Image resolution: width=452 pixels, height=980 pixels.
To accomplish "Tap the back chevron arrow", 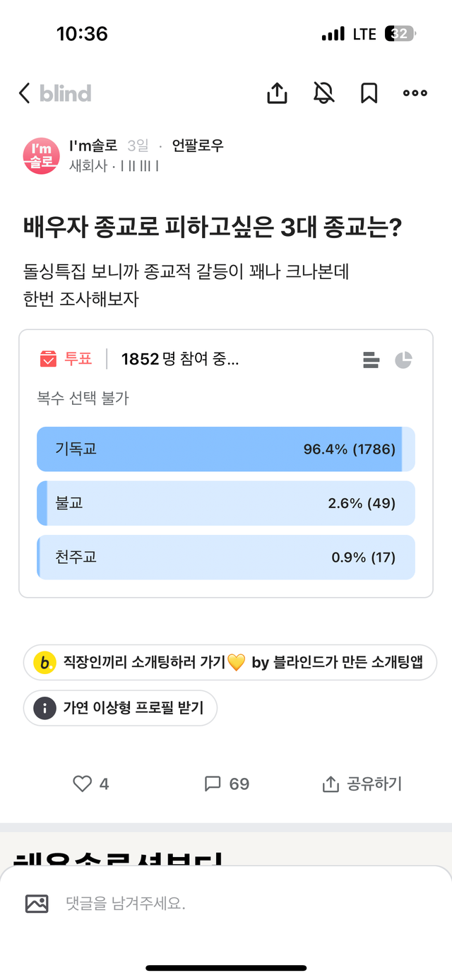I will [x=25, y=93].
